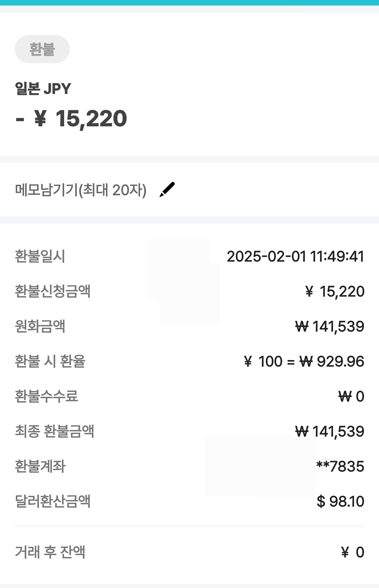Tap the 거래 후 잔액 label
379x588 pixels.
(50, 552)
